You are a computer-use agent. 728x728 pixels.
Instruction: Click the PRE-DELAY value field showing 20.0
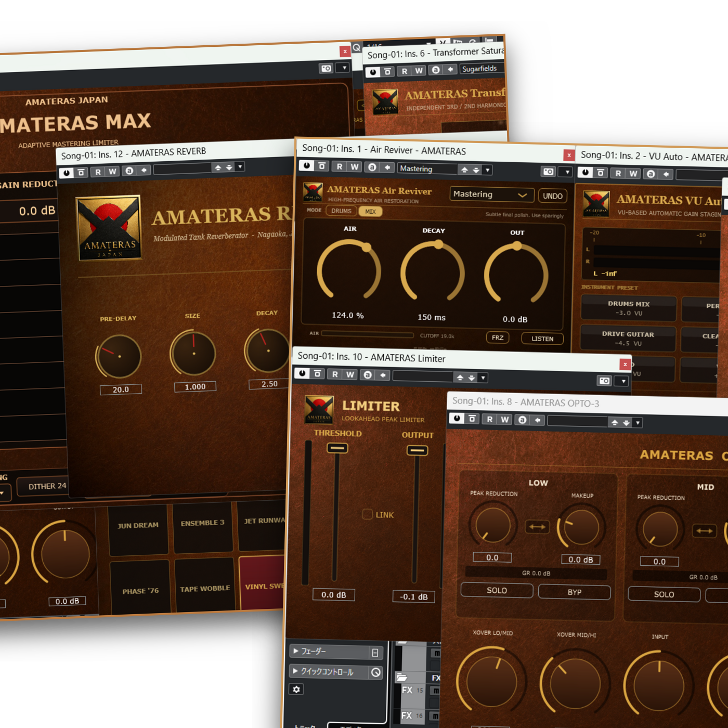click(121, 389)
